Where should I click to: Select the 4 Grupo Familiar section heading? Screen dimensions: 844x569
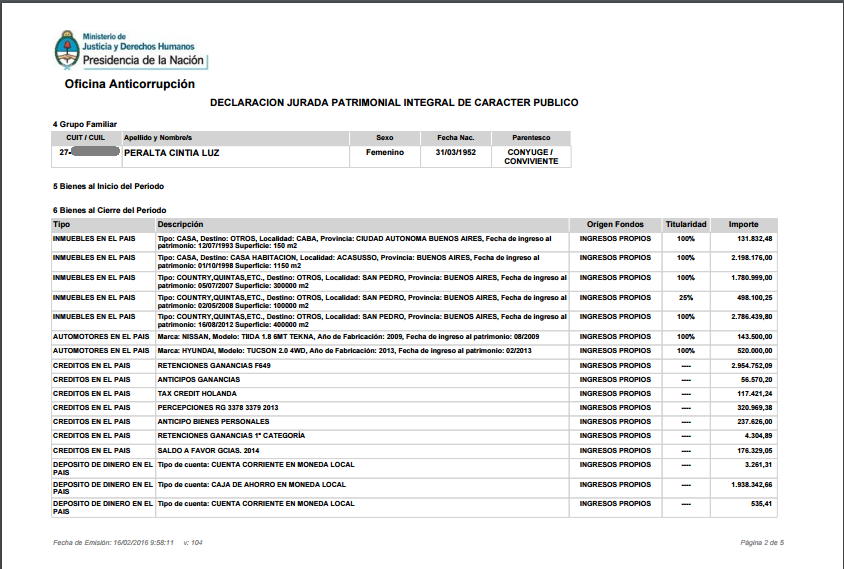pos(92,124)
